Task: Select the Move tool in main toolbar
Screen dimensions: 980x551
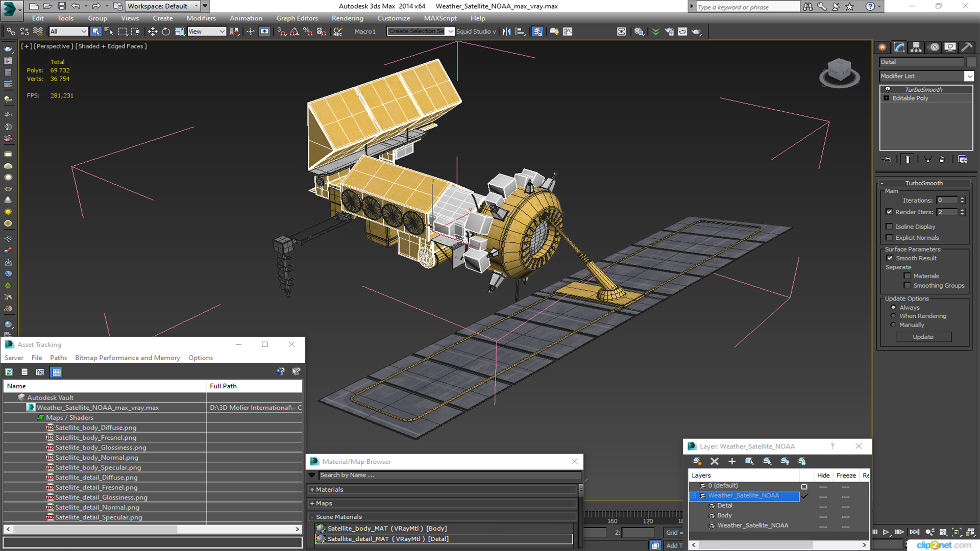Action: pos(152,32)
